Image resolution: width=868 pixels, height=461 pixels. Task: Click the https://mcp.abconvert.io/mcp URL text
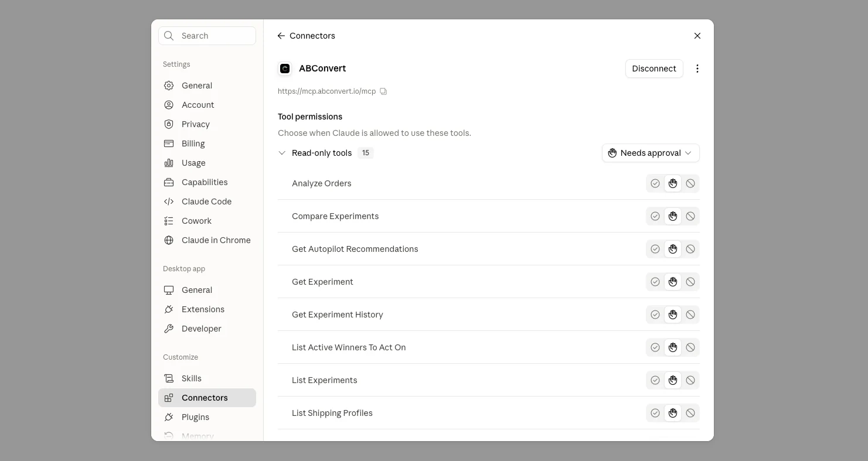click(327, 91)
